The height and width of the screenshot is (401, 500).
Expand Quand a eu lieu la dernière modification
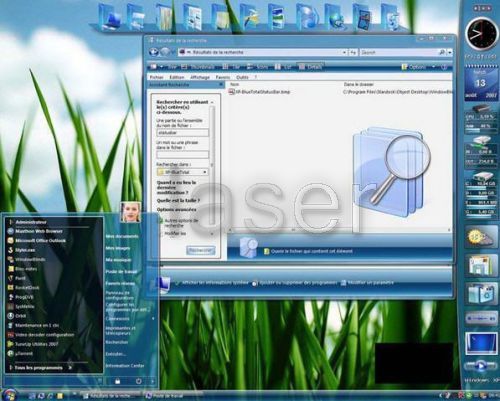click(176, 187)
